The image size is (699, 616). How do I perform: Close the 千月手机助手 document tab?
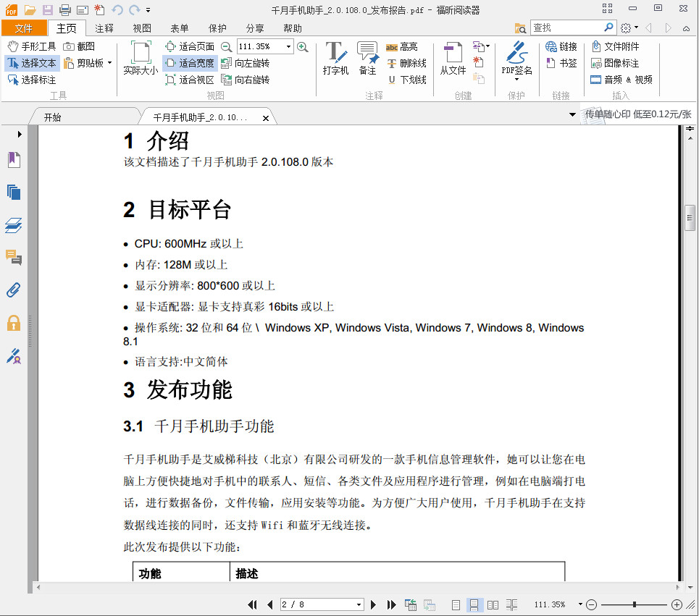click(266, 118)
